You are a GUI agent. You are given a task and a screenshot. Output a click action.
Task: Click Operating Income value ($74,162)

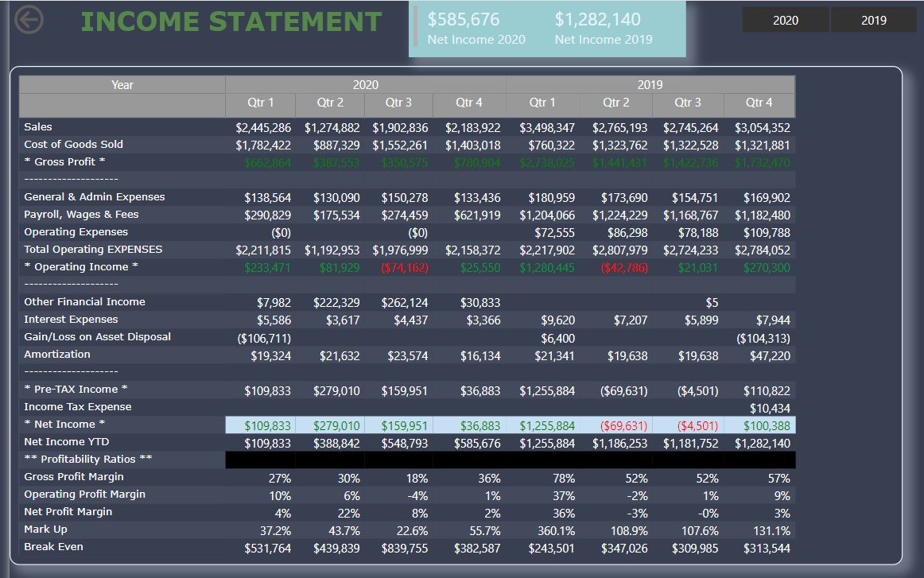coord(405,268)
